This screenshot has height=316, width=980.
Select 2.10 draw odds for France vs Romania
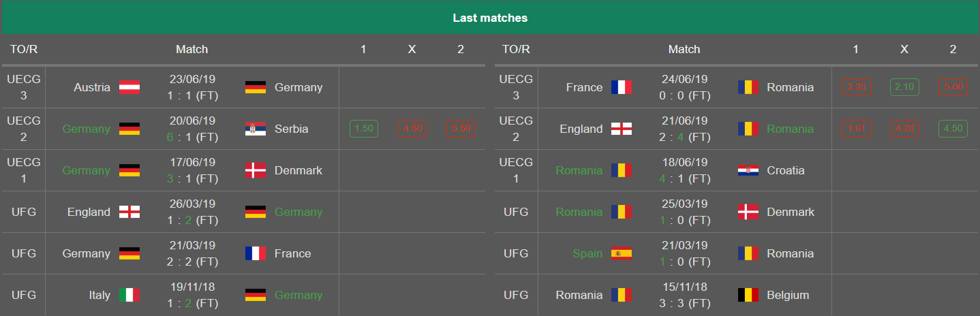904,87
